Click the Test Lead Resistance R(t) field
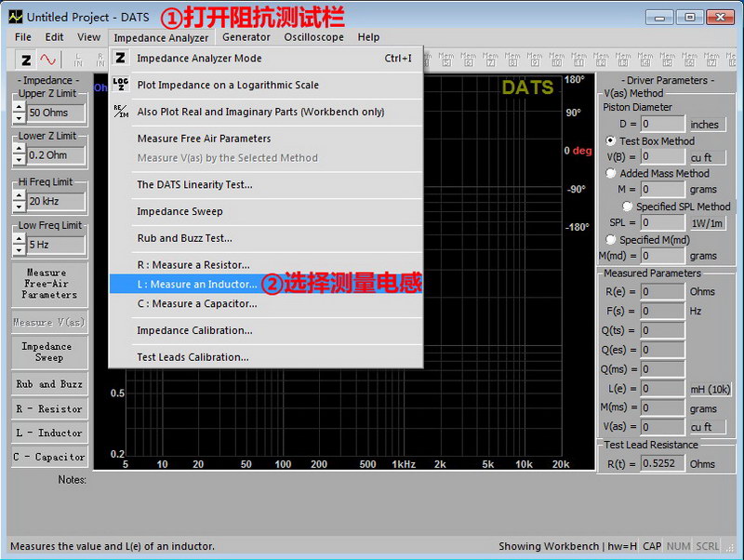The height and width of the screenshot is (560, 744). click(x=662, y=463)
